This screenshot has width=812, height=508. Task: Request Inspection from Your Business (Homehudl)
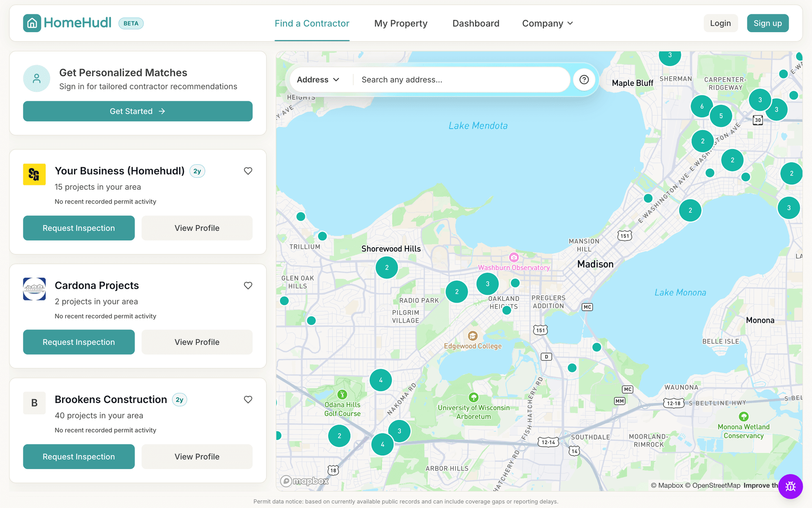[x=79, y=228]
